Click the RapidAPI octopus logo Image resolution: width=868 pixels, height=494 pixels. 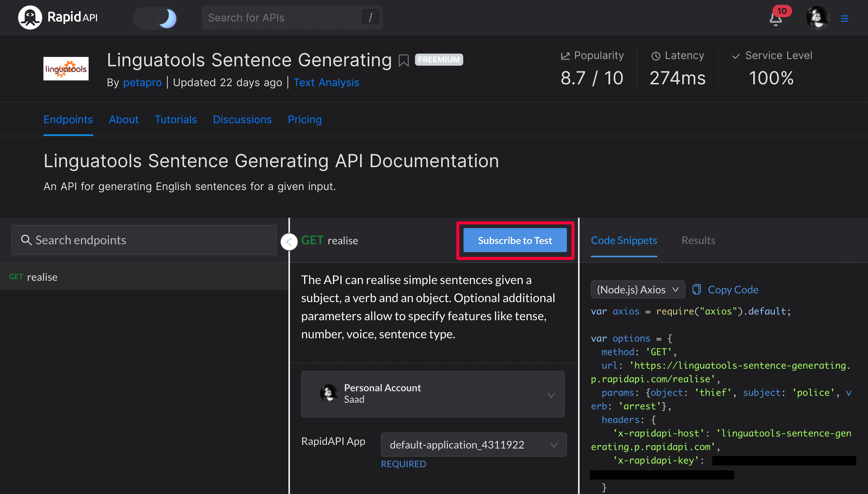tap(30, 17)
